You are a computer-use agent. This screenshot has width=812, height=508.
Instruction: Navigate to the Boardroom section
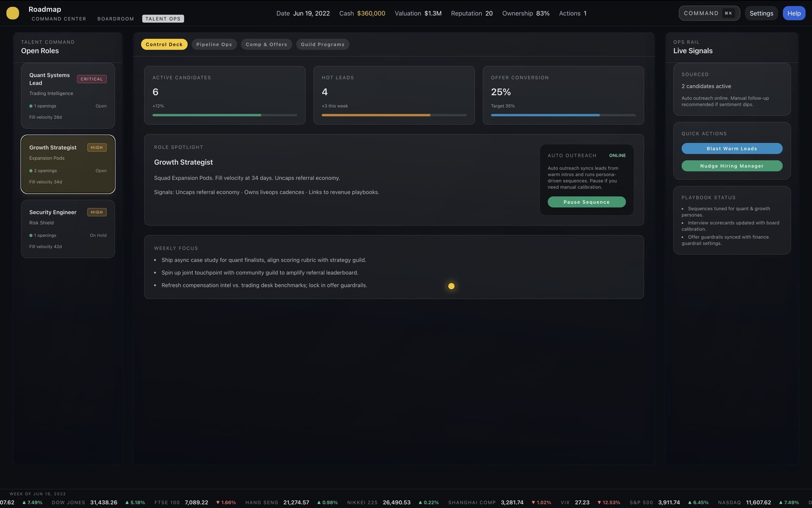115,19
